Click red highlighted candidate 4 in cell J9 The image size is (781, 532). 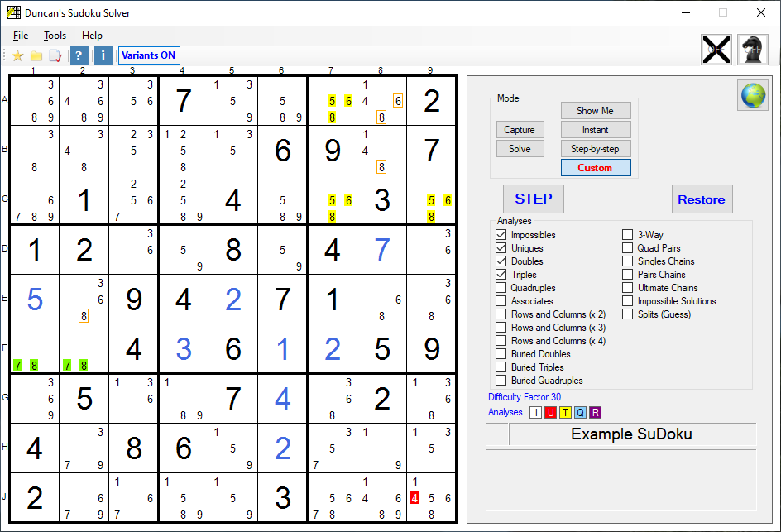[414, 497]
